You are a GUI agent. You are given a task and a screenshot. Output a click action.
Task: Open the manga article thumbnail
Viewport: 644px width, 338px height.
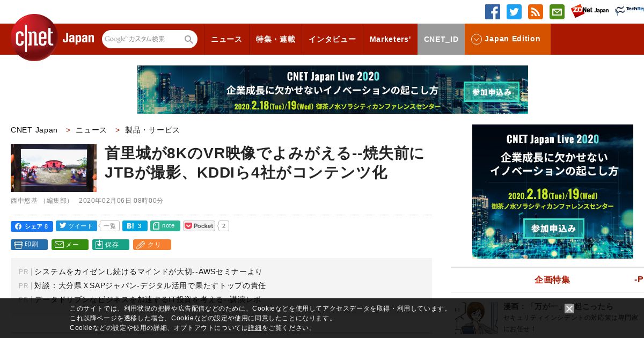point(477,318)
